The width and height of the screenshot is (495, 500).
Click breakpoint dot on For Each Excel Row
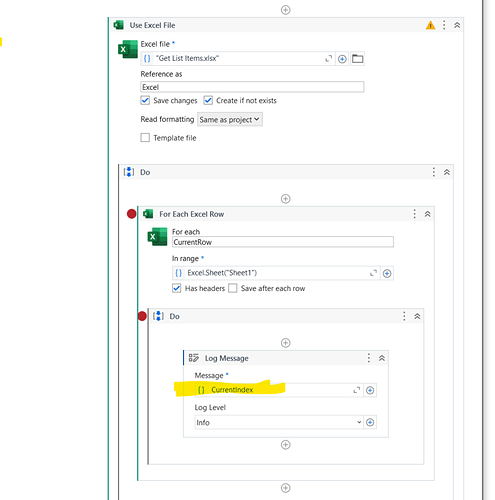[132, 214]
